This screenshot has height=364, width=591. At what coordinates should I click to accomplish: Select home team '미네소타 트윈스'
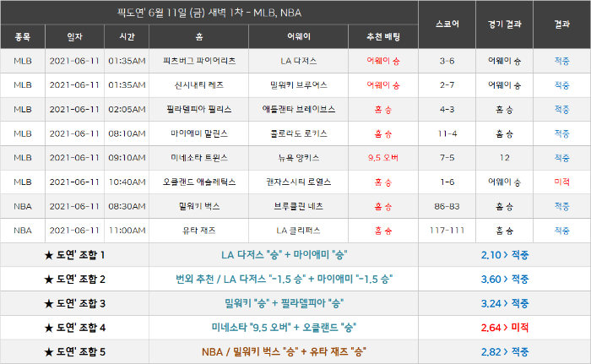(x=199, y=158)
